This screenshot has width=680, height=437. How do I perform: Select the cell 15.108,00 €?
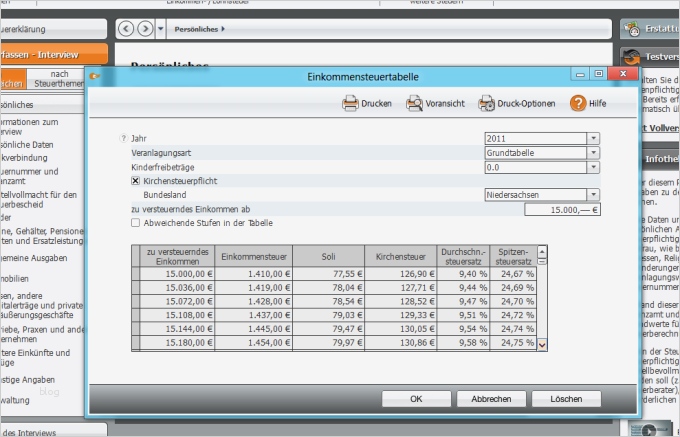[x=177, y=315]
